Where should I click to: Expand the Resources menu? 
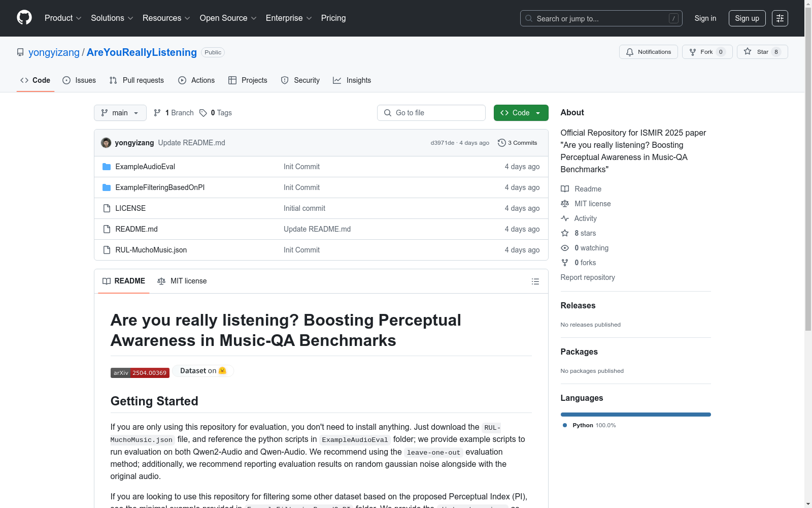(166, 18)
